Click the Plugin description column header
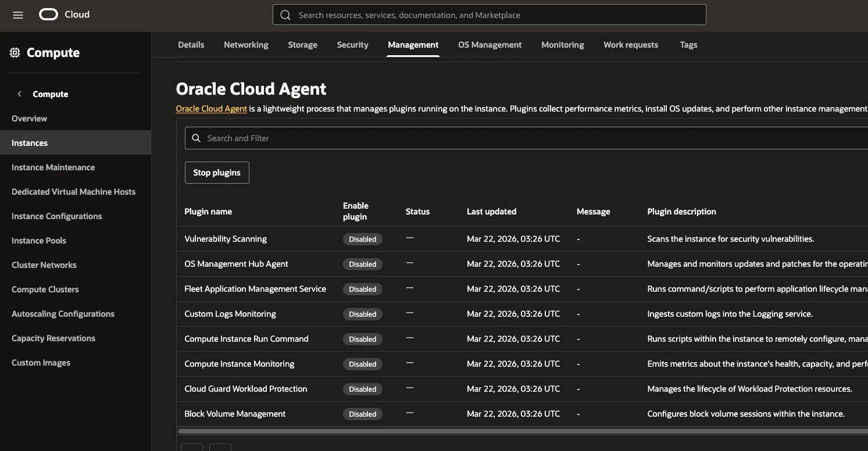 (x=682, y=212)
